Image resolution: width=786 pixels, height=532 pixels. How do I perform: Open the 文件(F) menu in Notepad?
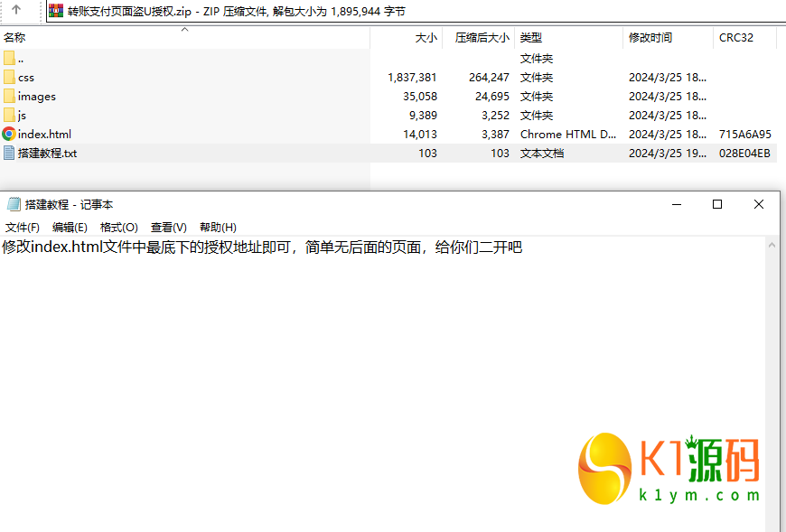pyautogui.click(x=22, y=228)
